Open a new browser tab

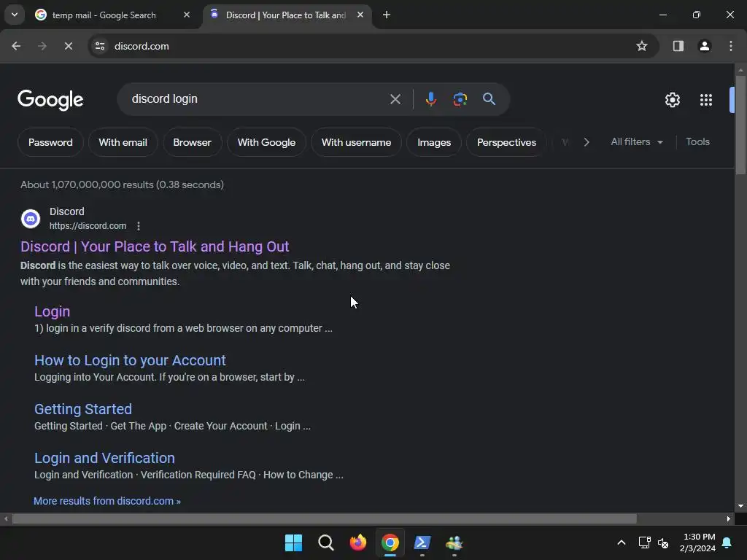387,15
